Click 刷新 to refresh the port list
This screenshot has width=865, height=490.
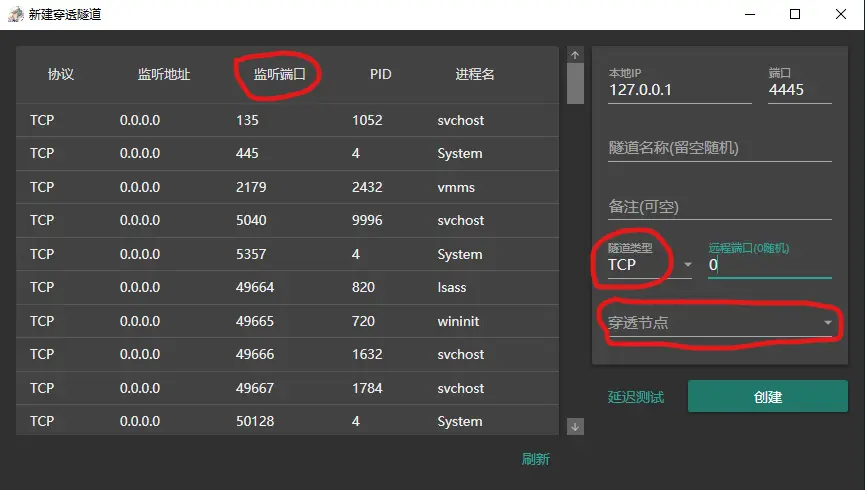coord(536,459)
